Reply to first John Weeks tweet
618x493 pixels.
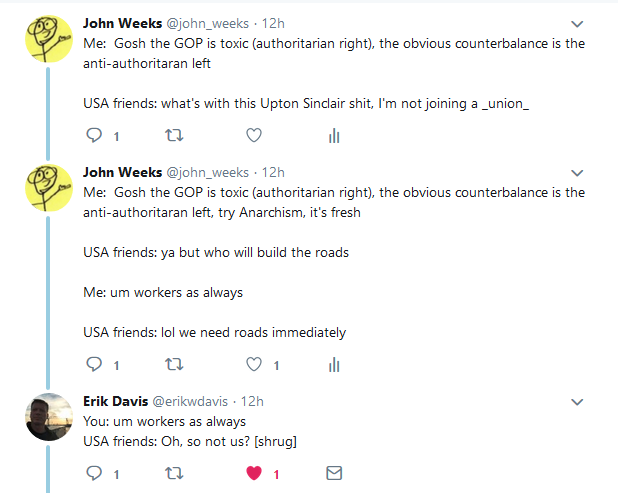[94, 136]
